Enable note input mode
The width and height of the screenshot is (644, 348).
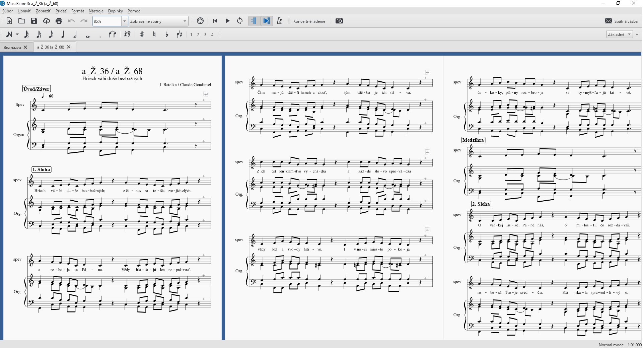pos(9,34)
